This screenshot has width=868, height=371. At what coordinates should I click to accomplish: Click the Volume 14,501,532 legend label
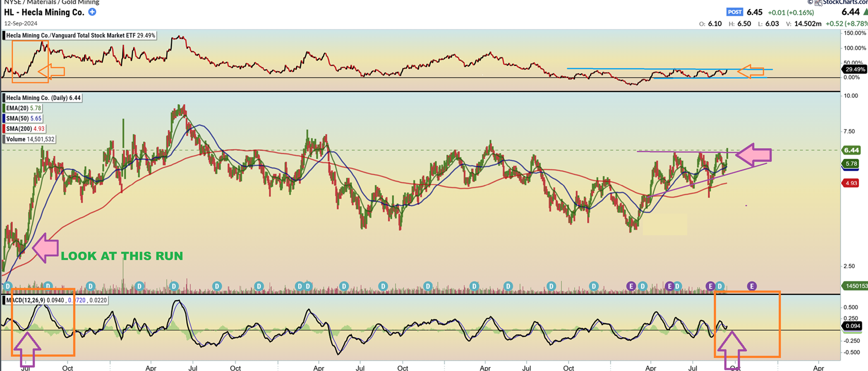point(29,139)
